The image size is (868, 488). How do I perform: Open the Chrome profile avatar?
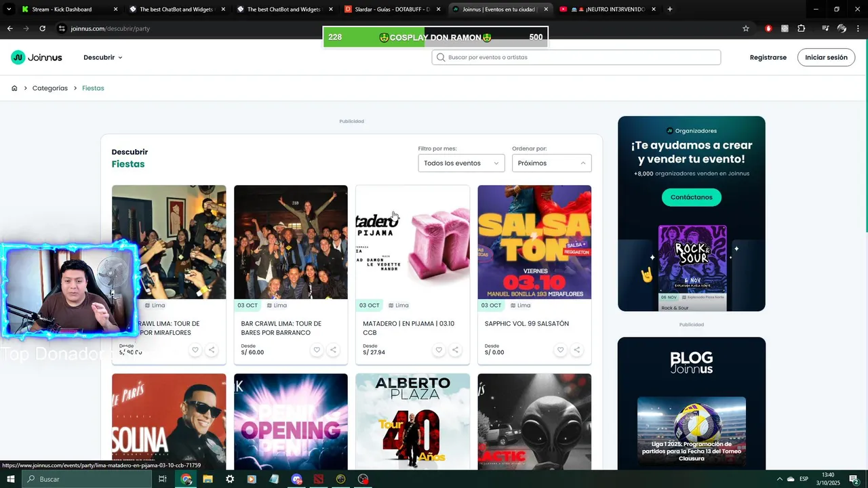(x=842, y=28)
